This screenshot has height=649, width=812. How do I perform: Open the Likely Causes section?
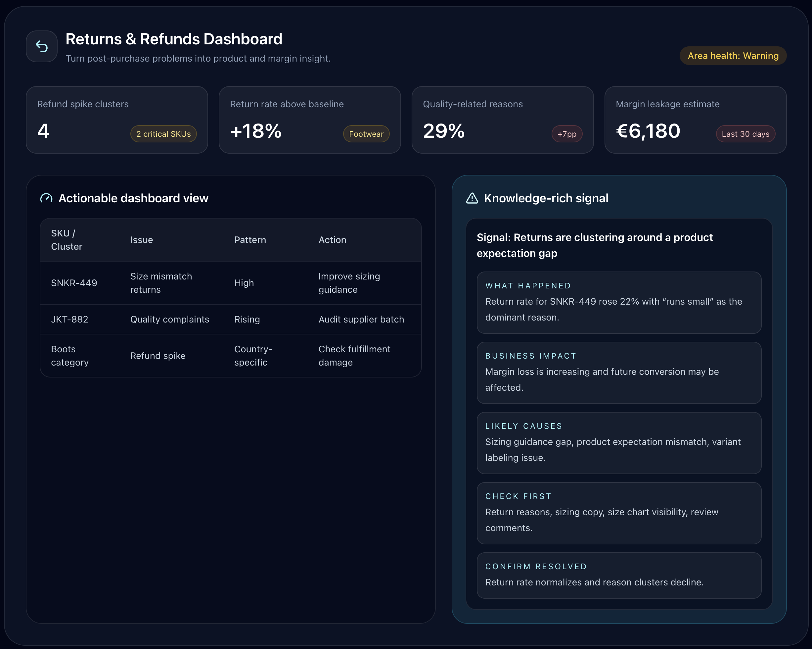(x=619, y=442)
